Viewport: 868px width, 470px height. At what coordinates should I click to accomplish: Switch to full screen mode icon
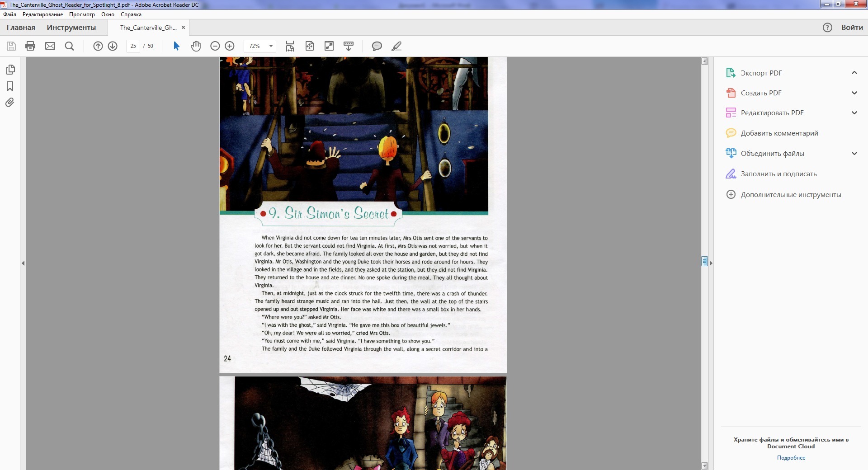coord(329,46)
